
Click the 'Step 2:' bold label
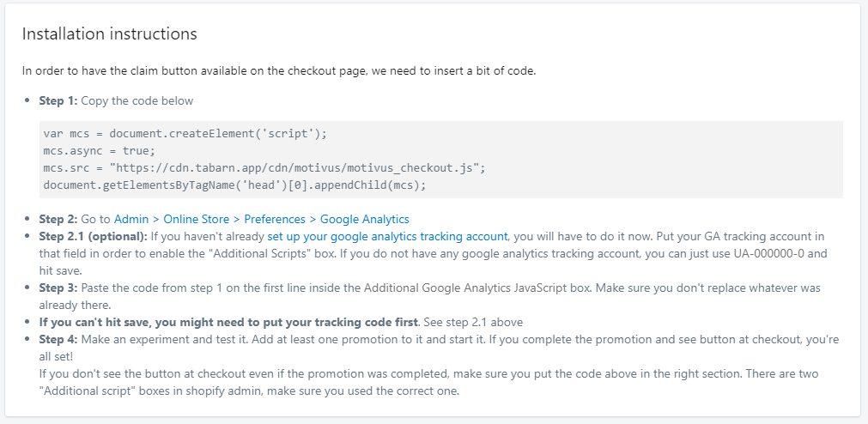58,219
